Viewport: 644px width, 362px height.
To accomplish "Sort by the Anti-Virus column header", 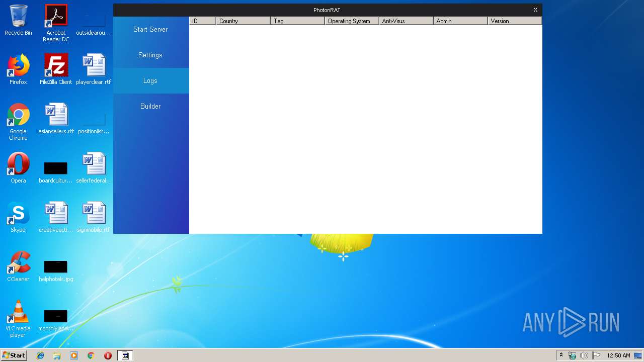I will click(x=407, y=21).
